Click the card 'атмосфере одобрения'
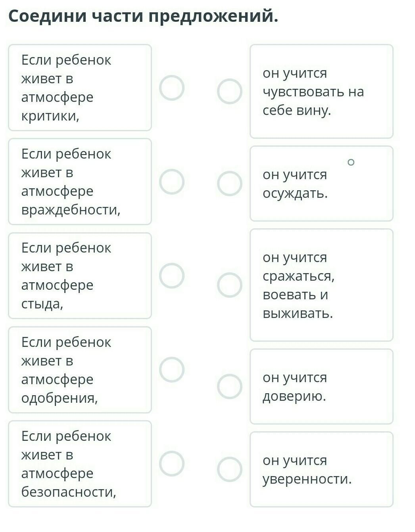 (80, 369)
